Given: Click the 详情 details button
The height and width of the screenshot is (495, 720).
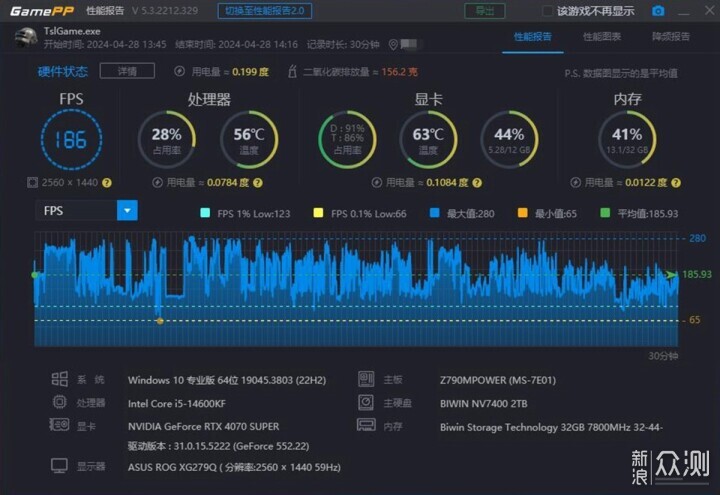Looking at the screenshot, I should [x=127, y=71].
